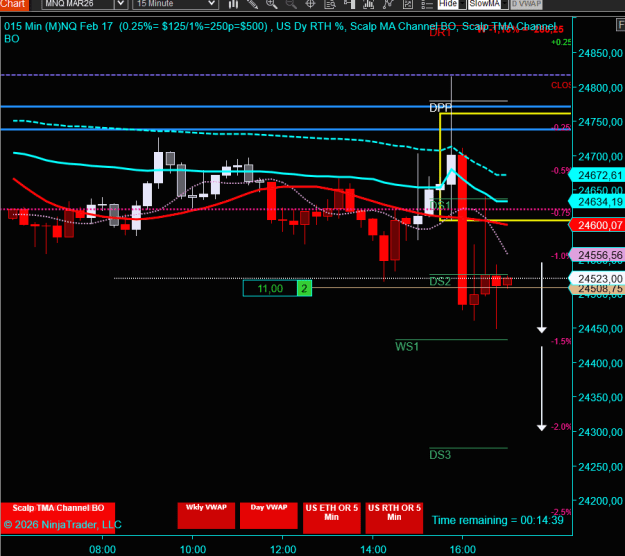Screen dimensions: 625x556
Task: Click the 11,00 order quantity box
Action: (270, 289)
